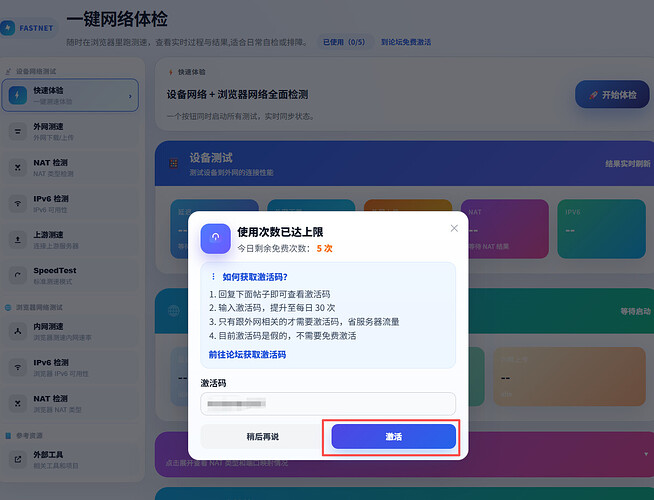Image resolution: width=654 pixels, height=500 pixels.
Task: Click 到论坛免费激活 link in header
Action: [x=406, y=42]
